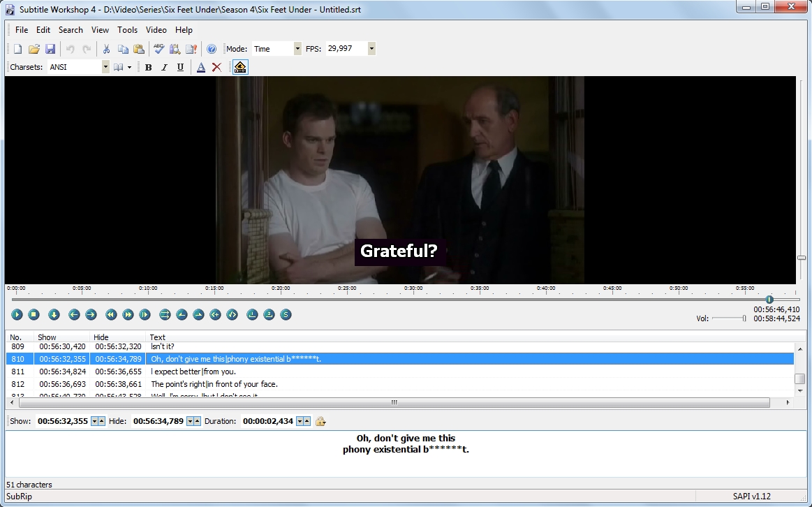The height and width of the screenshot is (507, 812).
Task: Open the FPS dropdown
Action: 371,49
